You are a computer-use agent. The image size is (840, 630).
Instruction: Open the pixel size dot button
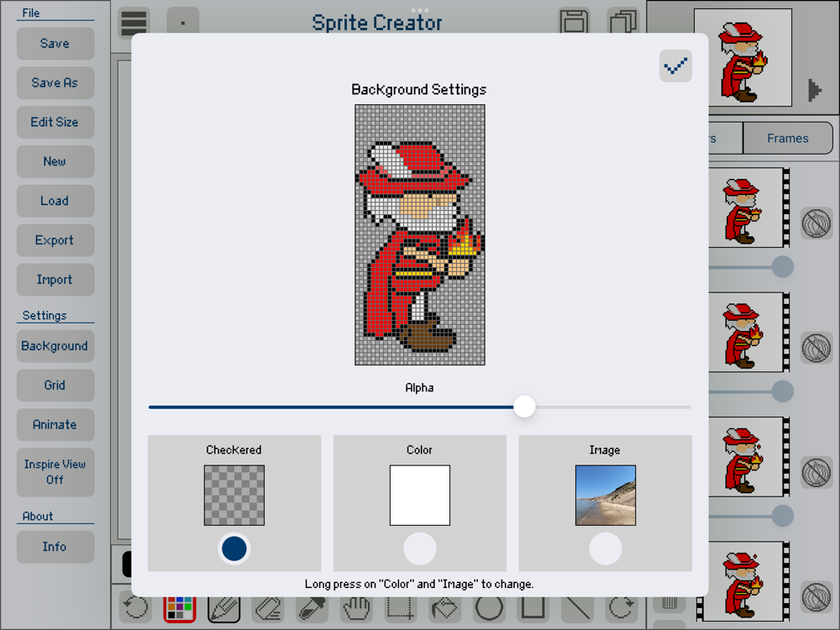pyautogui.click(x=183, y=23)
